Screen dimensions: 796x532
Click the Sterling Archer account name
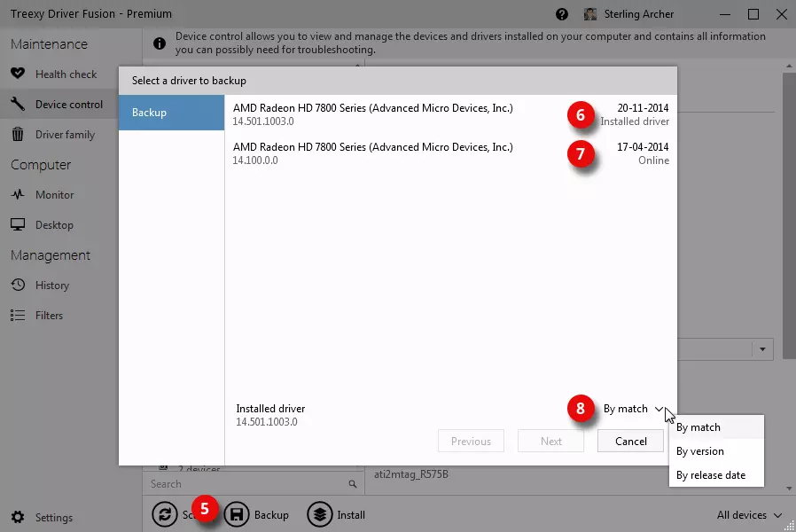point(638,14)
